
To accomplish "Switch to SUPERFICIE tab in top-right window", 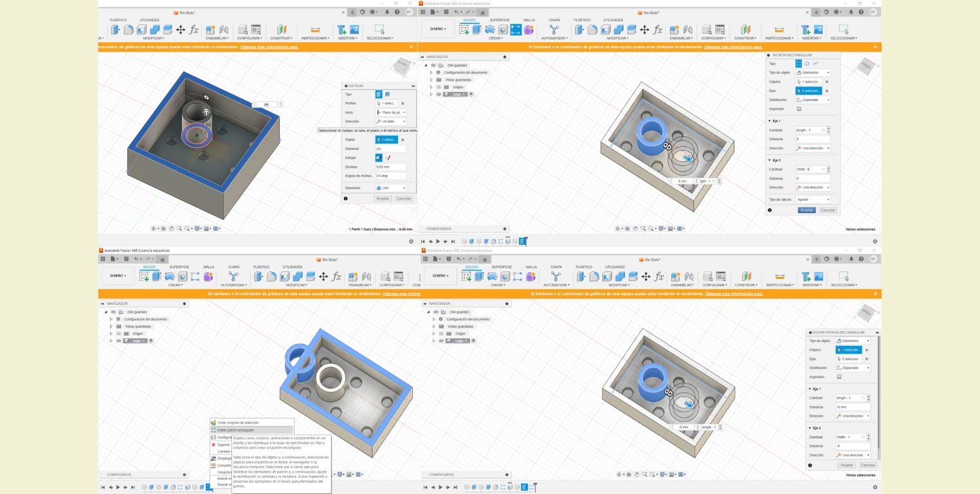I will 500,20.
